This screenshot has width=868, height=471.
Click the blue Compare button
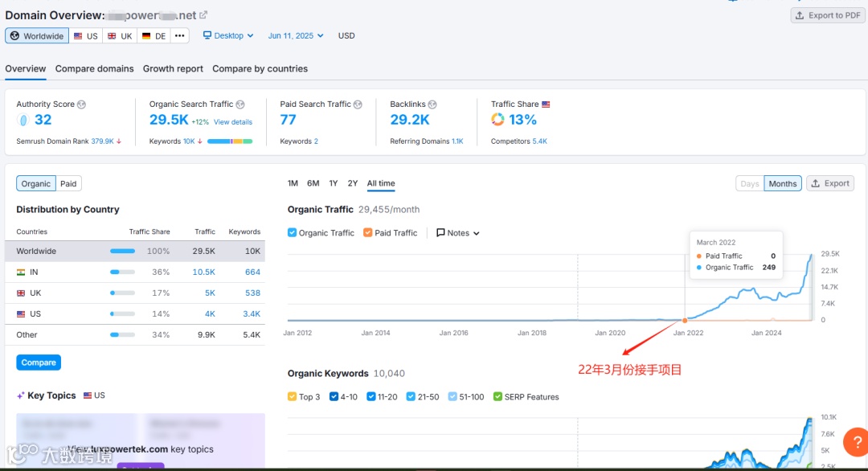(x=39, y=362)
